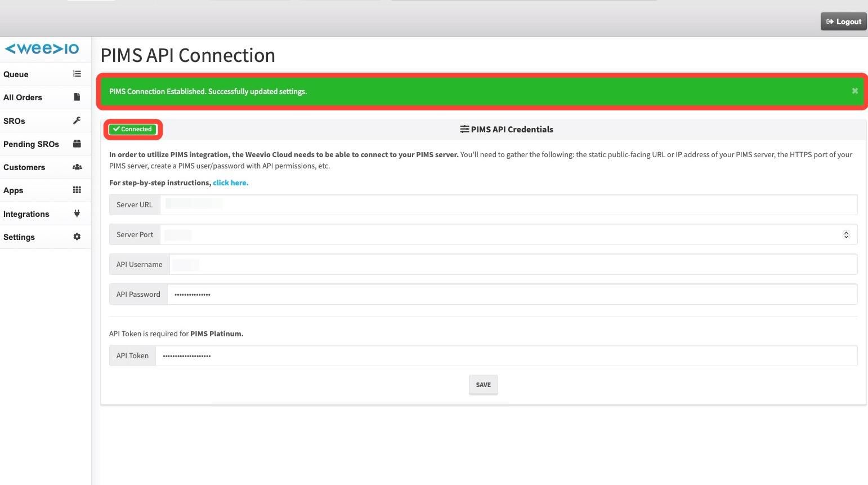The width and height of the screenshot is (868, 485).
Task: Navigate to Pending SROs
Action: point(46,144)
